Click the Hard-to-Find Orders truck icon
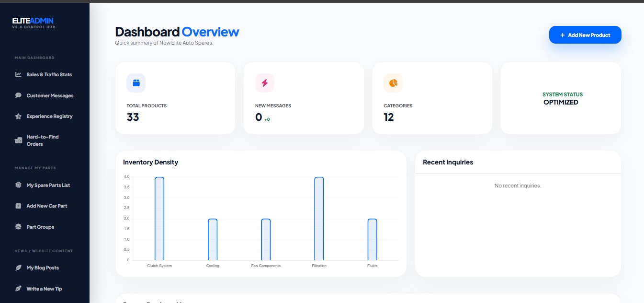Screen dimensions: 644x303 pyautogui.click(x=18, y=140)
